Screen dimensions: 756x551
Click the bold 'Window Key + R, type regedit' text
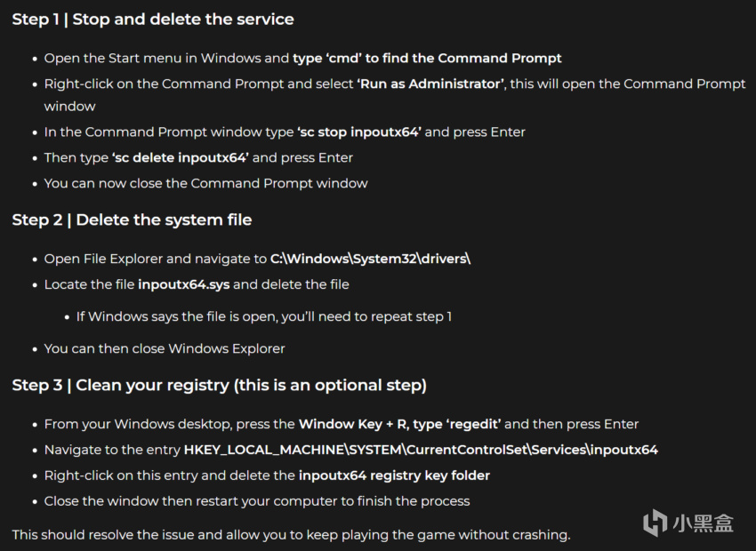pyautogui.click(x=399, y=424)
